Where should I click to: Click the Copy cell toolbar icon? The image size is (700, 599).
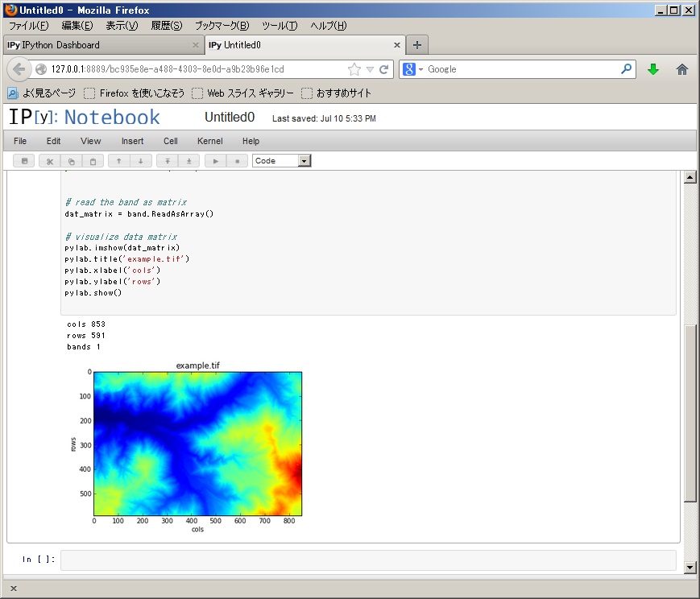pos(72,161)
